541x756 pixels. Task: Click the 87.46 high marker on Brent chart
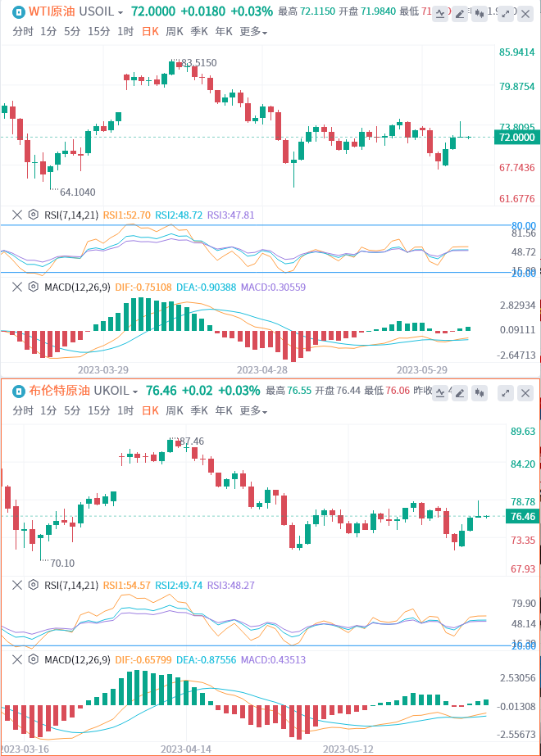pyautogui.click(x=192, y=441)
